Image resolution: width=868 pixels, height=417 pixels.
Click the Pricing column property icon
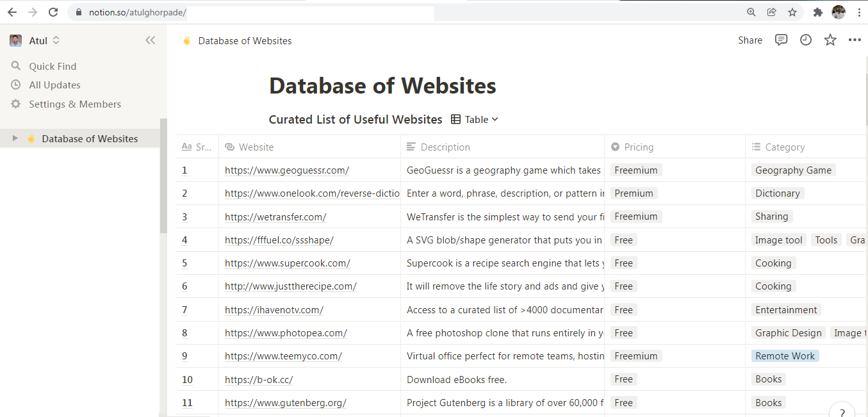tap(615, 147)
